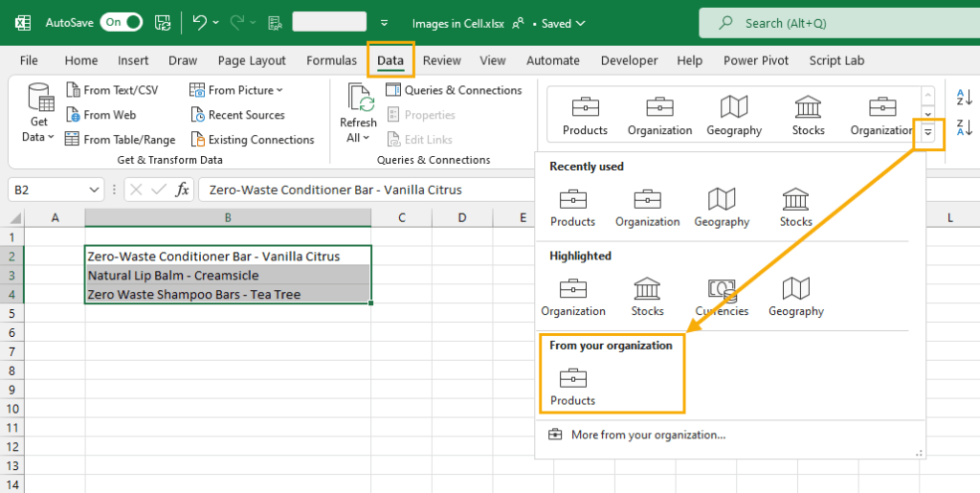Expand the data types gallery More arrow
Image resolution: width=980 pixels, height=493 pixels.
point(928,132)
